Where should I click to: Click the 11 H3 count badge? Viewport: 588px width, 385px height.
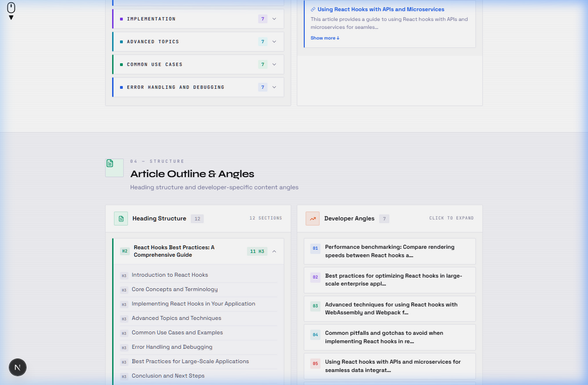[x=257, y=251]
